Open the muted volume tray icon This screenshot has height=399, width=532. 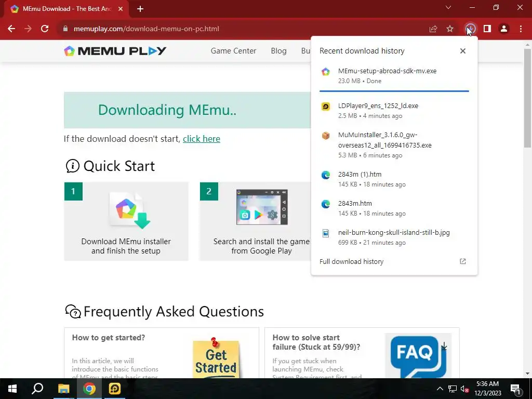coord(464,389)
